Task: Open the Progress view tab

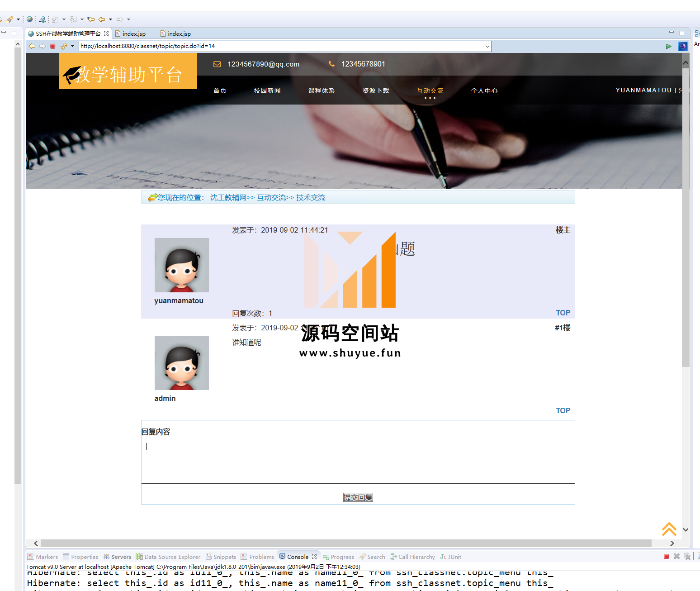Action: pyautogui.click(x=339, y=557)
